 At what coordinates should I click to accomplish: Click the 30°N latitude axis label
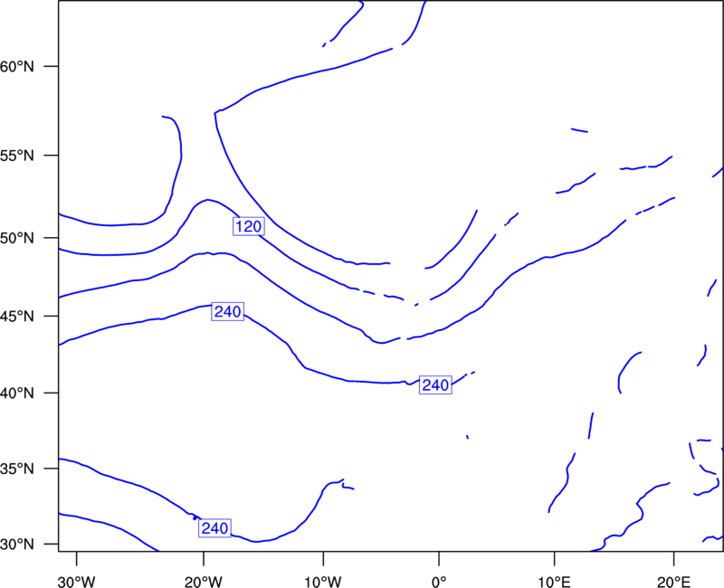tap(17, 545)
